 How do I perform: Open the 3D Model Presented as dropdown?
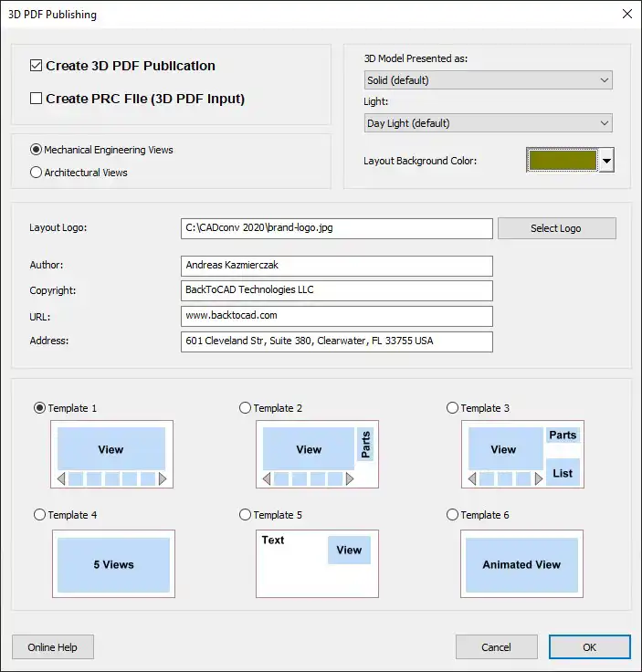(489, 80)
